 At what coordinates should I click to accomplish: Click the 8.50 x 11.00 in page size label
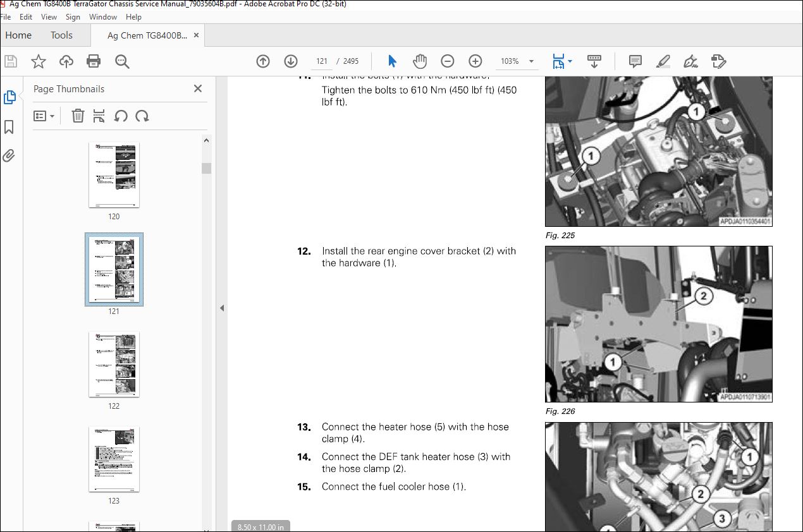pos(261,526)
